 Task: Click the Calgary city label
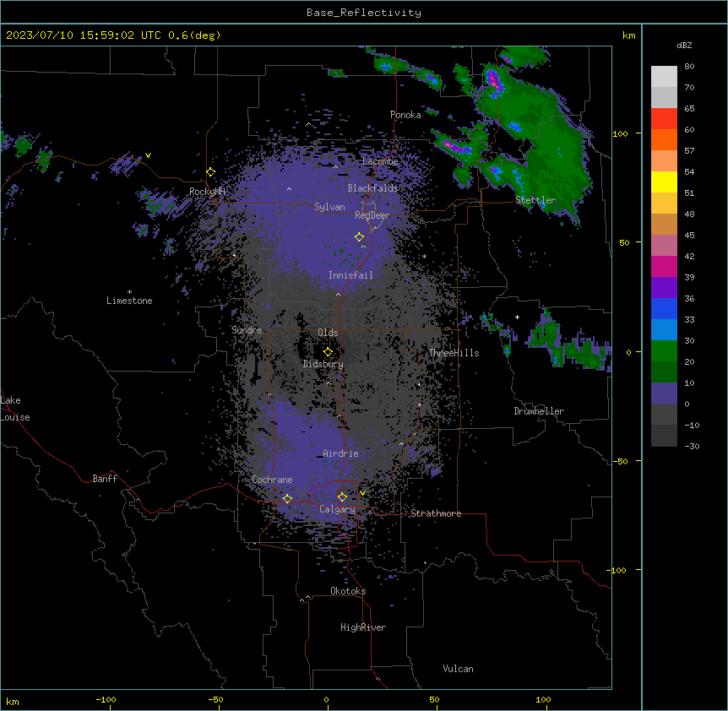click(x=337, y=509)
